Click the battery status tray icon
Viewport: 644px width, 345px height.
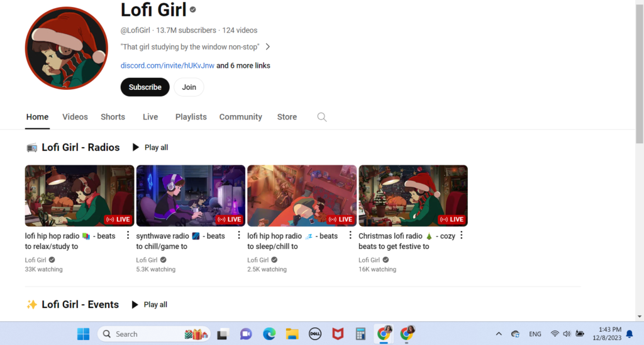tap(580, 334)
